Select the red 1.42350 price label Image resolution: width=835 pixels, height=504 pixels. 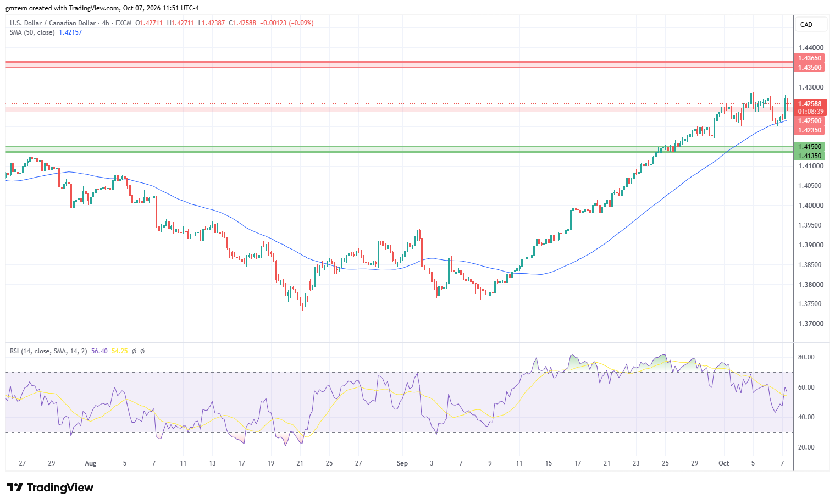pyautogui.click(x=810, y=130)
